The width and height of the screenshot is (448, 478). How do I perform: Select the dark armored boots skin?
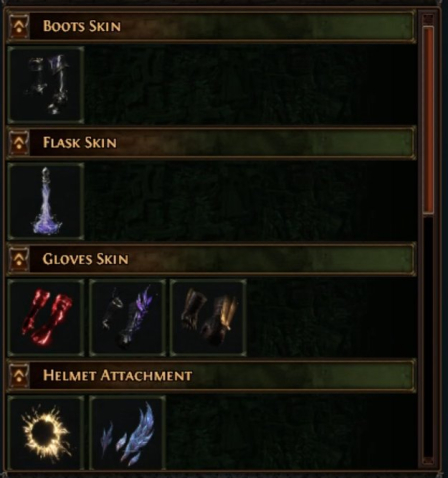tap(46, 85)
